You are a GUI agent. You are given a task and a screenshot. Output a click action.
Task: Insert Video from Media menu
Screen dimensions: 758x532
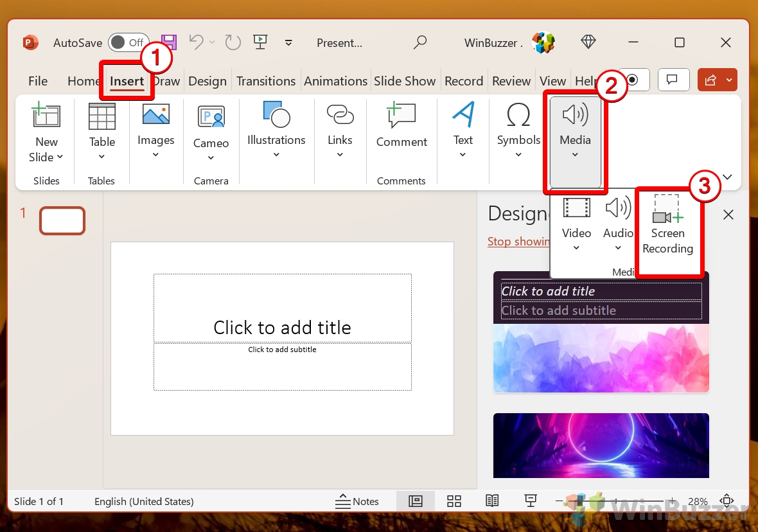click(576, 224)
